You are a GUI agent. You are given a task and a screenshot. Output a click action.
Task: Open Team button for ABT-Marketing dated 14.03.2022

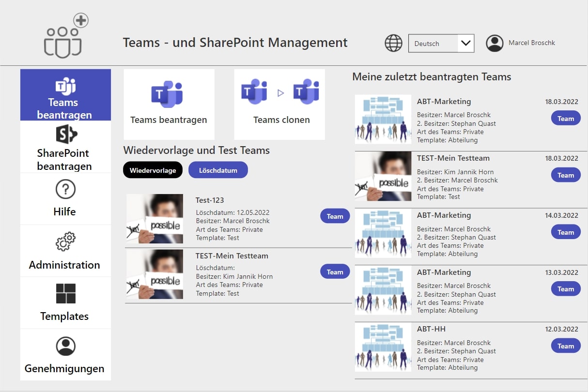pyautogui.click(x=565, y=232)
